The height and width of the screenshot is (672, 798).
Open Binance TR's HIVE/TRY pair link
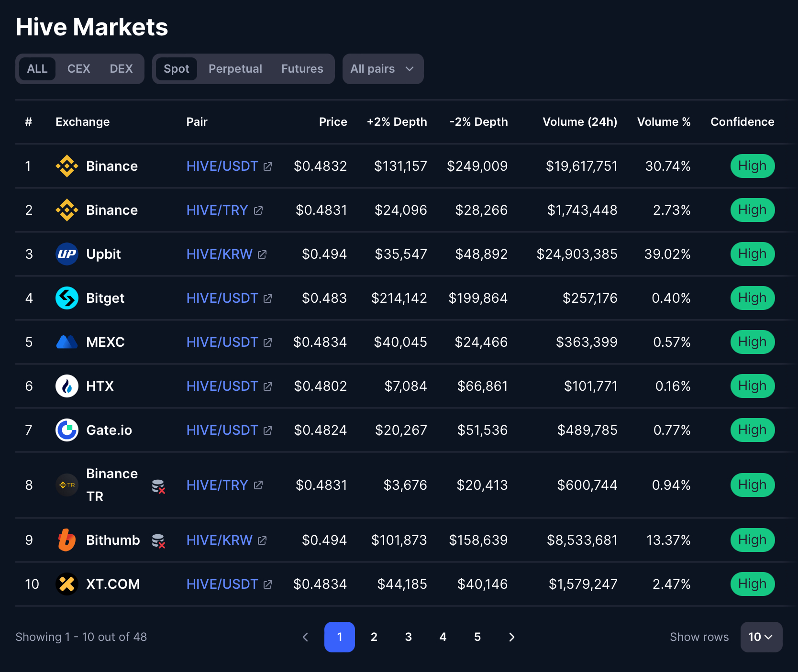(x=217, y=485)
